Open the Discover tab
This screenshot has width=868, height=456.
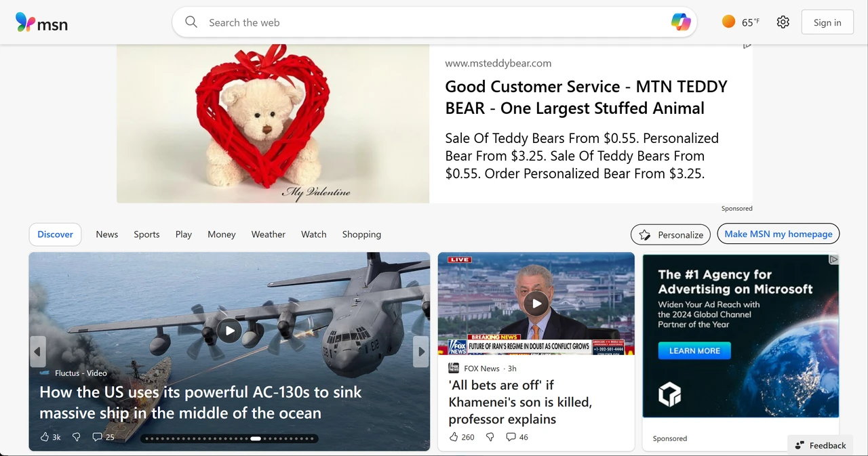(55, 234)
